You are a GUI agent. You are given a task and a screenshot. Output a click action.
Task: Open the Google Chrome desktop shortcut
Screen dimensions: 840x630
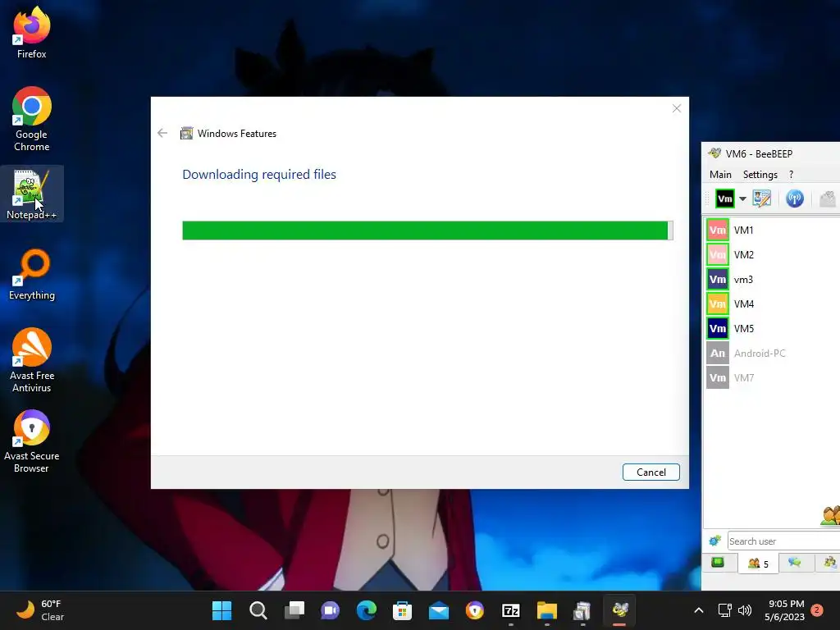click(x=32, y=118)
